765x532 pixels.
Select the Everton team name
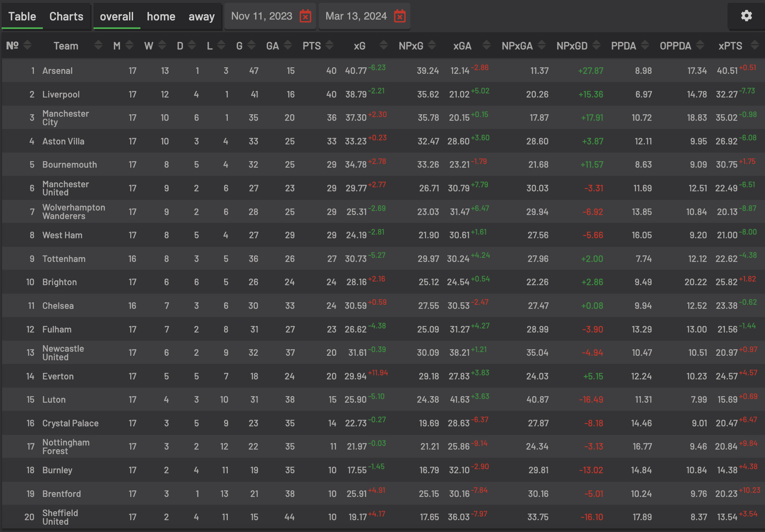(58, 376)
